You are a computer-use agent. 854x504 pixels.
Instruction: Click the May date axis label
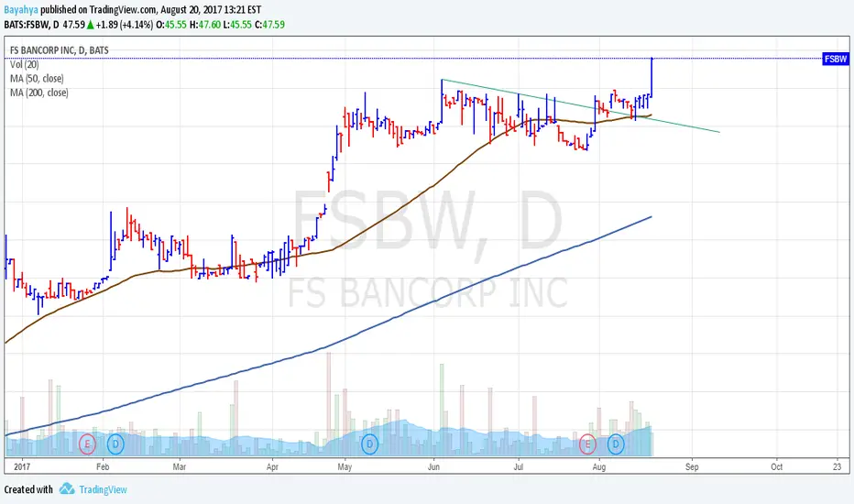coord(345,467)
